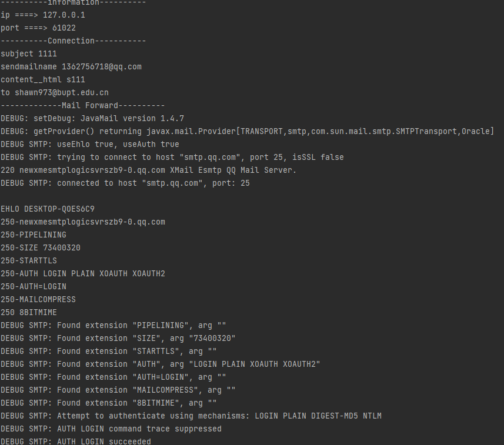Click the "250 8BITMIME" response line
The image size is (504, 445).
click(x=29, y=312)
